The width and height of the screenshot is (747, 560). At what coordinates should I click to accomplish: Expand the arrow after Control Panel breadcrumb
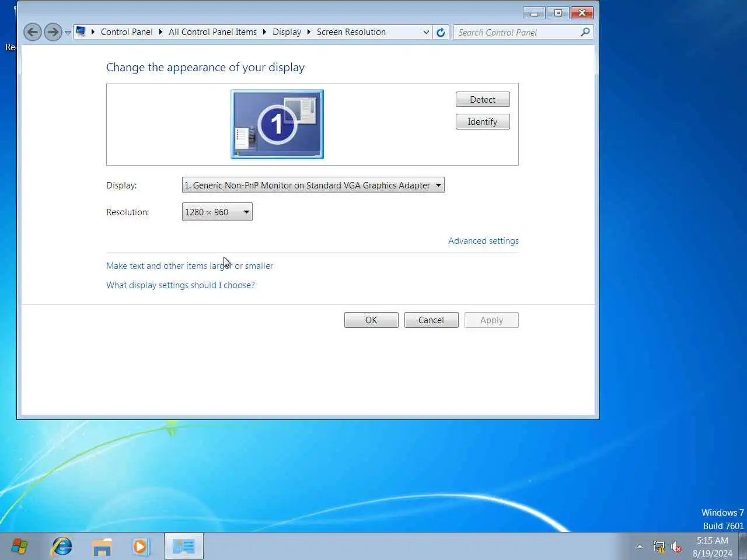160,32
